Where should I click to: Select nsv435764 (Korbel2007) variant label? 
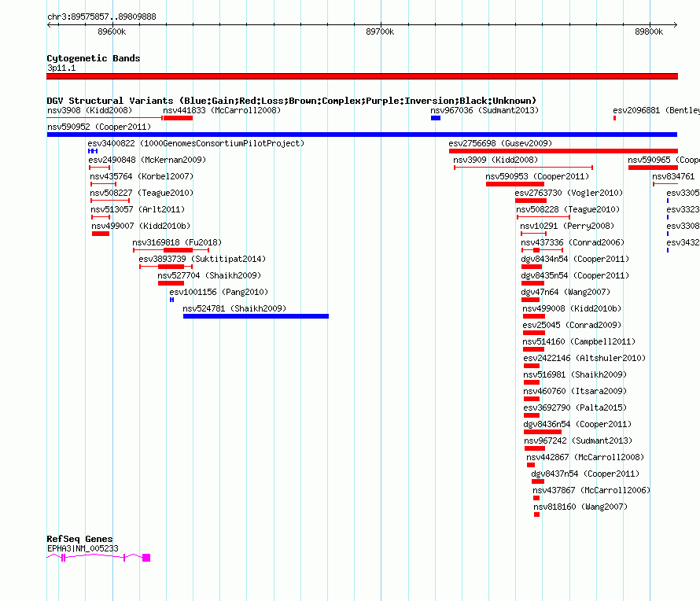click(x=142, y=176)
